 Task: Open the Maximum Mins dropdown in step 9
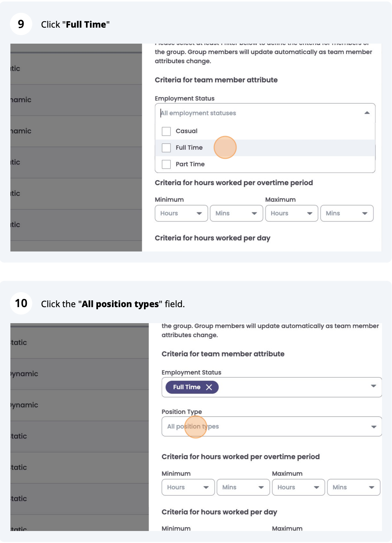tap(347, 213)
